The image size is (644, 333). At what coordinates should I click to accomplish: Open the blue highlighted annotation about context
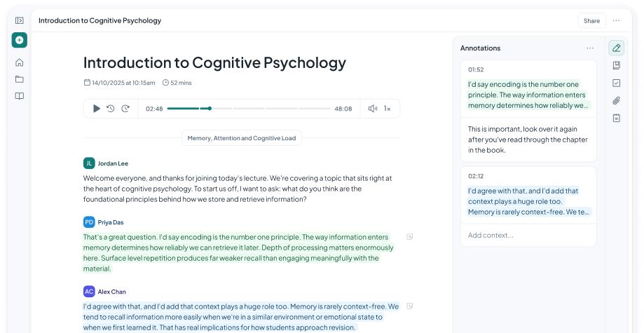click(x=529, y=201)
